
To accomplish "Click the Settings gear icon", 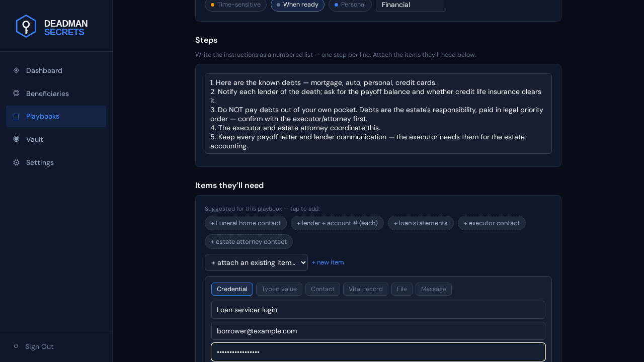I will (16, 162).
